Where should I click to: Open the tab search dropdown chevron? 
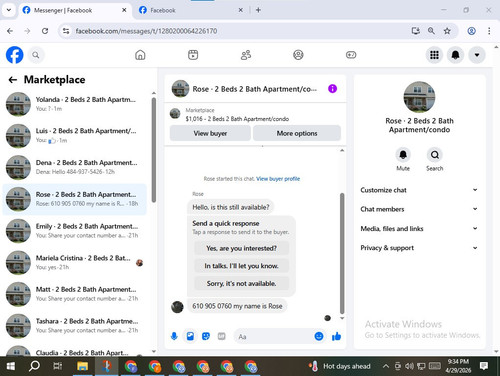pyautogui.click(x=9, y=10)
